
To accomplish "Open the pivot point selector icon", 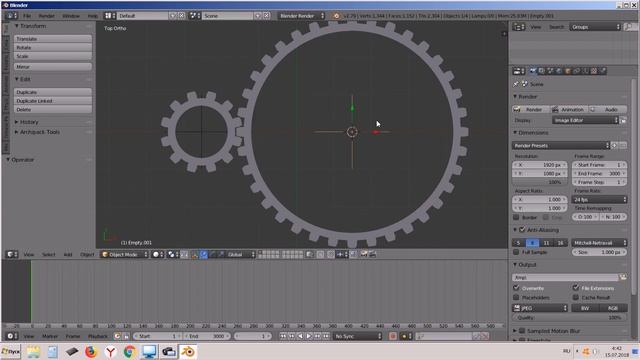I will (173, 254).
